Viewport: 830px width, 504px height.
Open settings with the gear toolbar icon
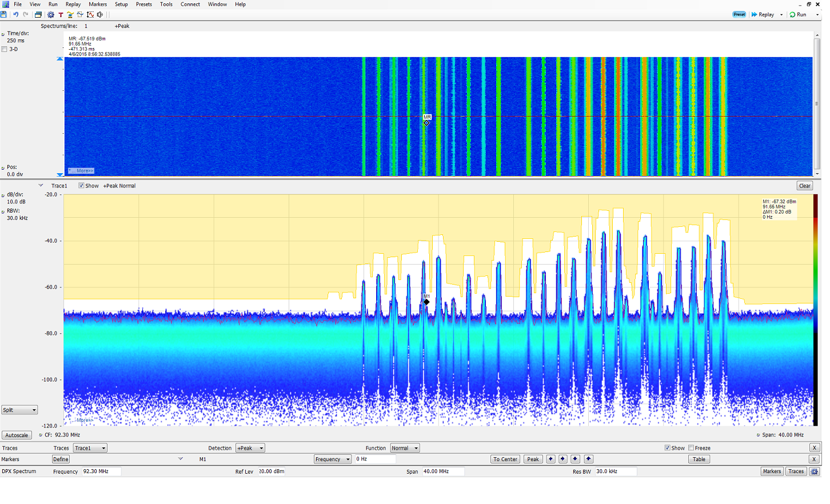(51, 14)
